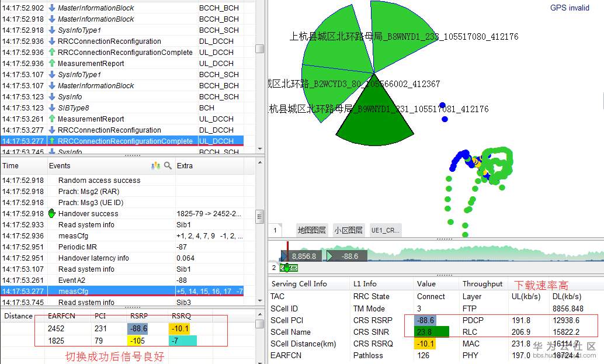
Task: Click the down-arrow icon of 14:17:53.277 RRCConnectionReconfiguration
Action: click(52, 130)
